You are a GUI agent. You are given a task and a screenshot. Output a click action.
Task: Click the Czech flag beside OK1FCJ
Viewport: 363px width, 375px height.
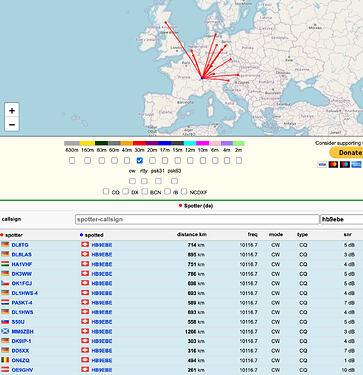(5, 283)
